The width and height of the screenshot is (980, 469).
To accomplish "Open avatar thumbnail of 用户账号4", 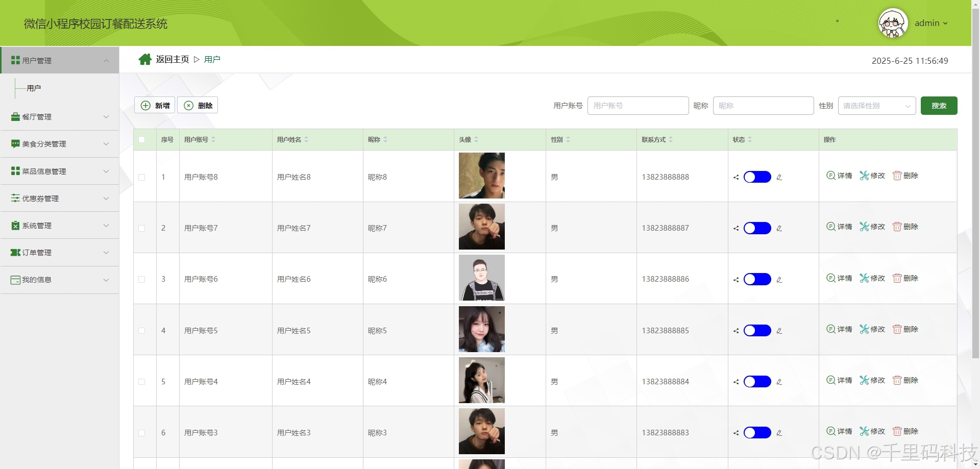I will (482, 380).
